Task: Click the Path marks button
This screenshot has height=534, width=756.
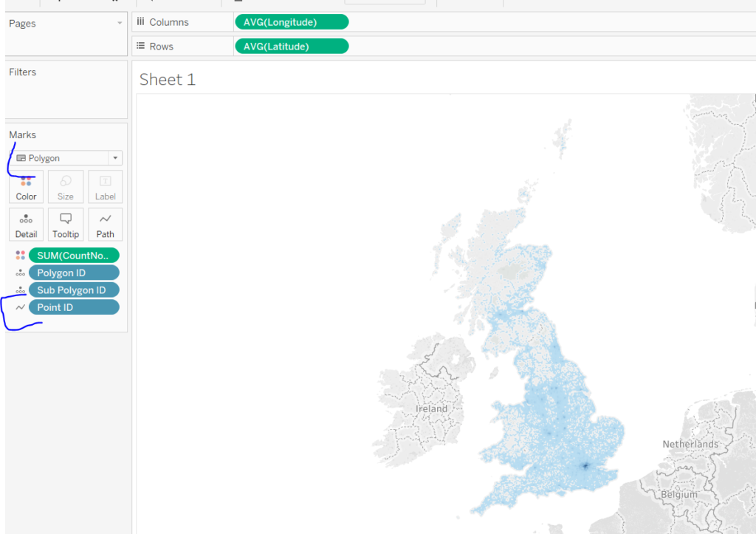Action: (x=106, y=225)
